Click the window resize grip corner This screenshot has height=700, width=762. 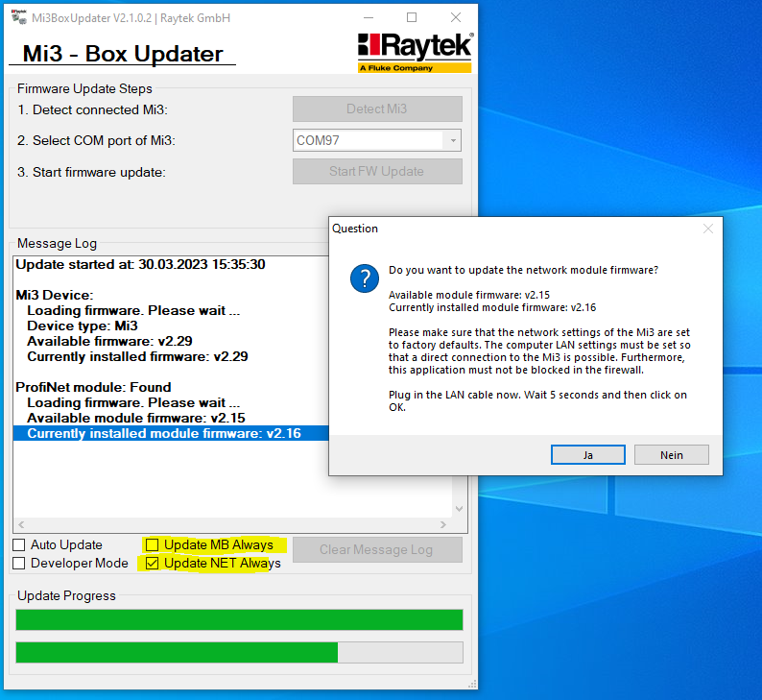(x=472, y=684)
